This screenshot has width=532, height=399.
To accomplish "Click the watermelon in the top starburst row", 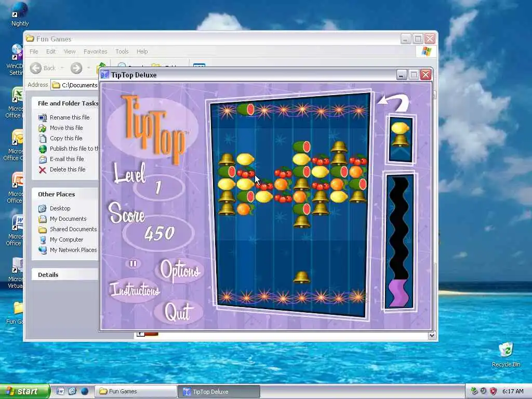I will 246,110.
